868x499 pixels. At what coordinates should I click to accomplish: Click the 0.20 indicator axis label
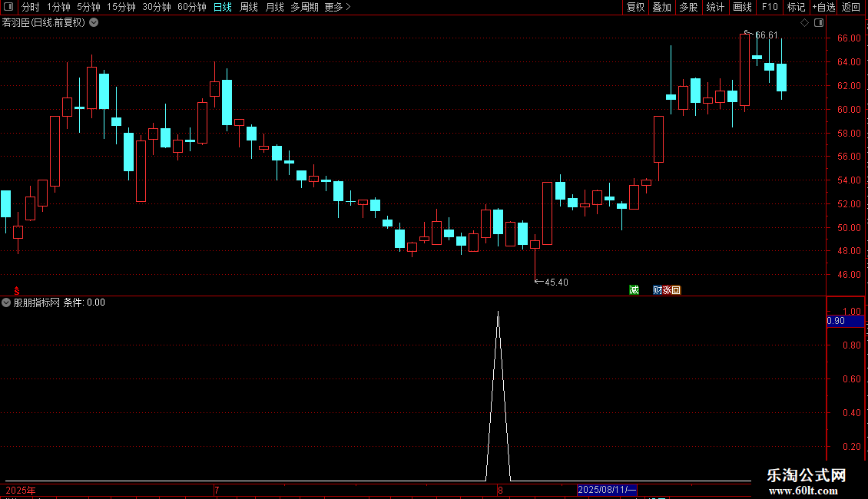[x=852, y=447]
